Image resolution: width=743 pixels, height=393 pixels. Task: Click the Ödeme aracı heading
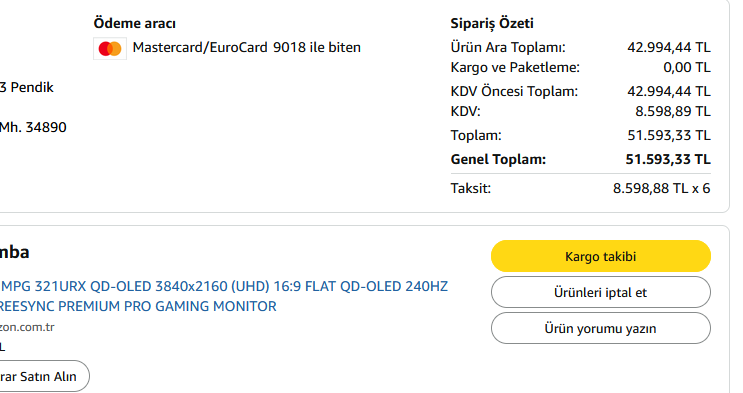(x=135, y=23)
